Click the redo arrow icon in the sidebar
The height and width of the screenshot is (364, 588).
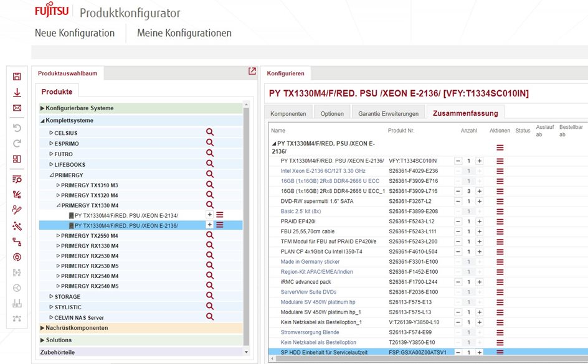17,144
